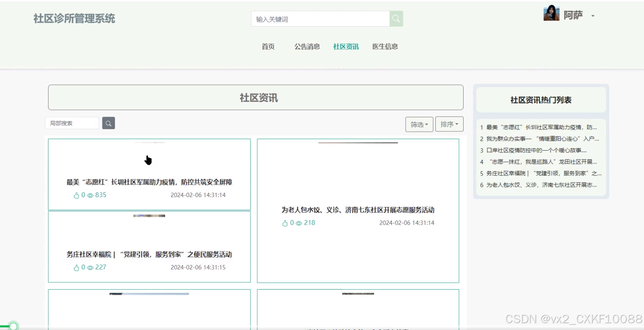
Task: Open article 务庄社区幸福院 党建引领 card title
Action: coord(149,254)
